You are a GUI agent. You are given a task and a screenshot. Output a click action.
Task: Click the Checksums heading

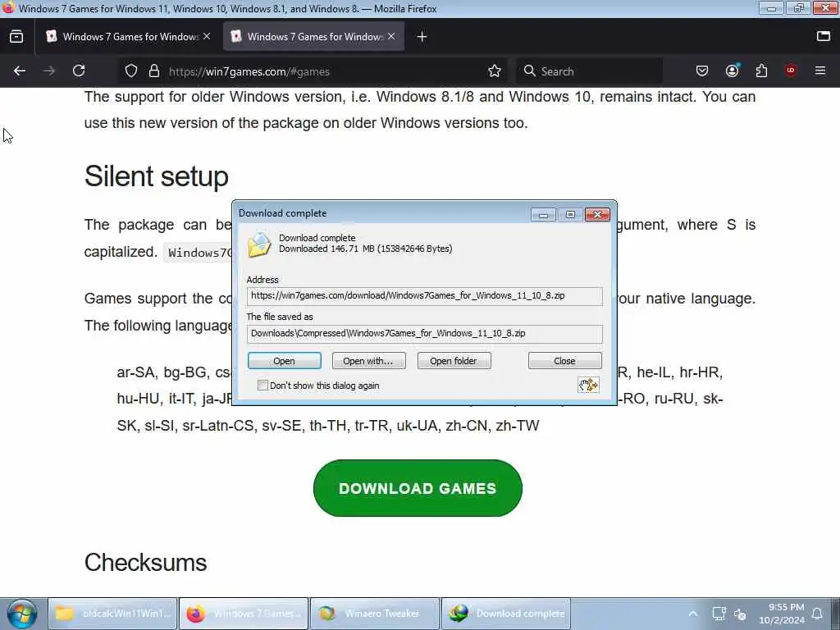145,563
